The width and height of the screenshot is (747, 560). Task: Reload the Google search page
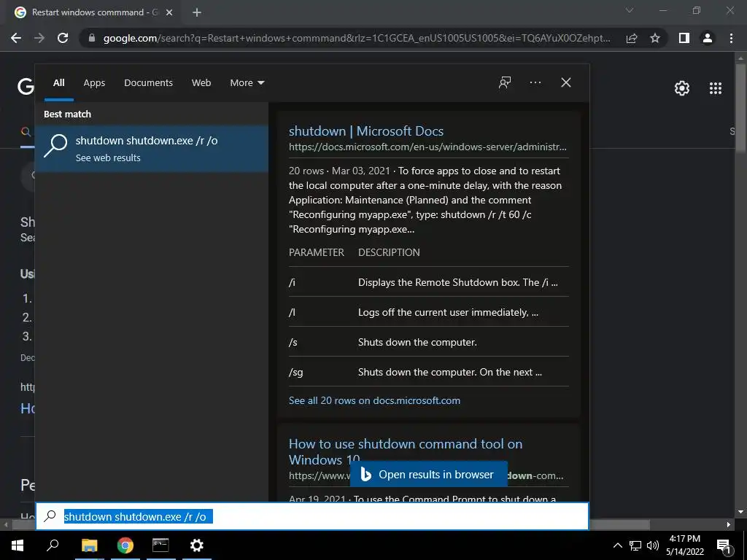(63, 38)
